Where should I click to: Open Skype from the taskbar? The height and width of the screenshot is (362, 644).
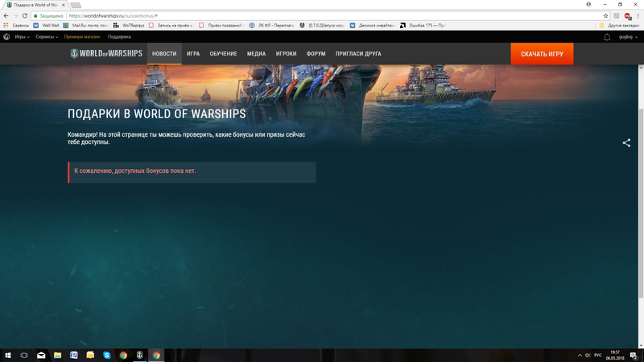(107, 355)
